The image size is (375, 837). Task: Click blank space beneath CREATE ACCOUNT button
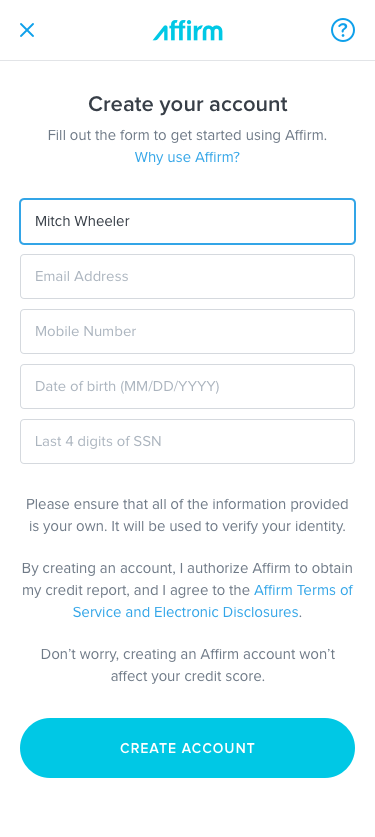click(x=187, y=809)
